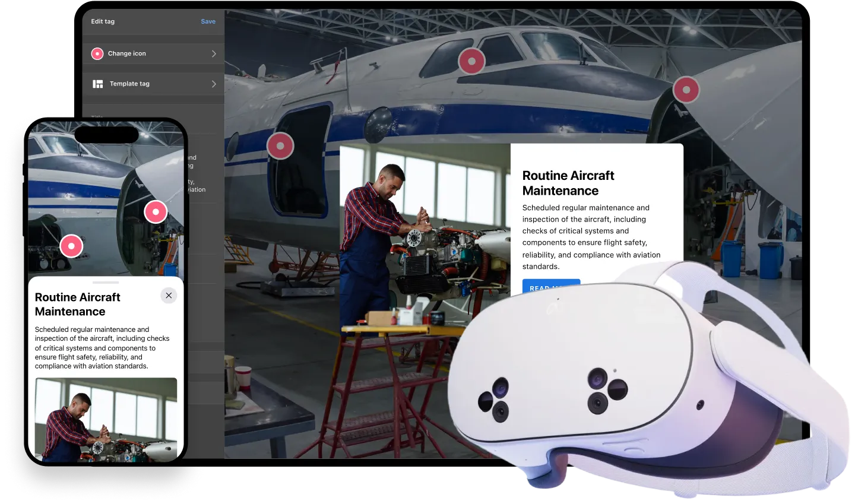855x504 pixels.
Task: Expand the Change icon row chevron
Action: point(214,53)
